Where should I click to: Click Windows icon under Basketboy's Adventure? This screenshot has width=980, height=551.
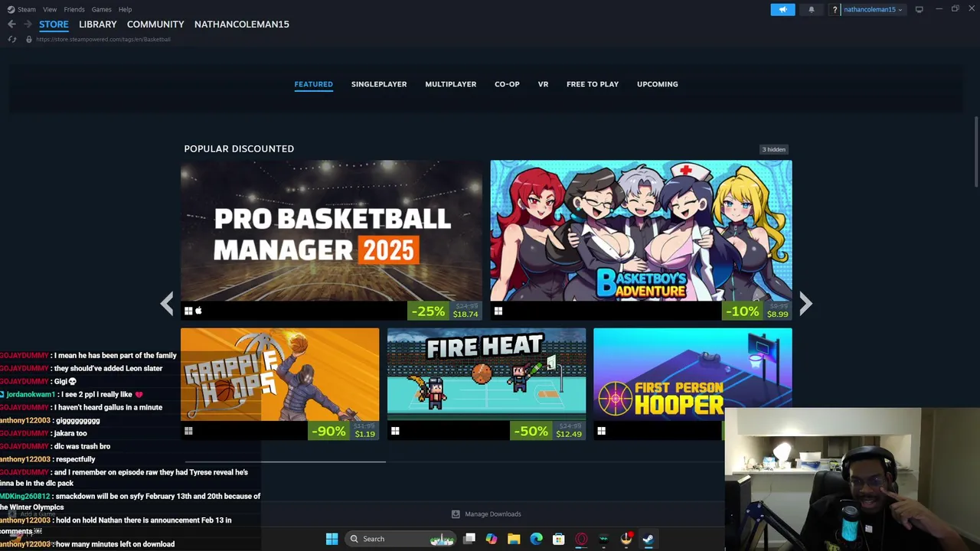click(498, 311)
